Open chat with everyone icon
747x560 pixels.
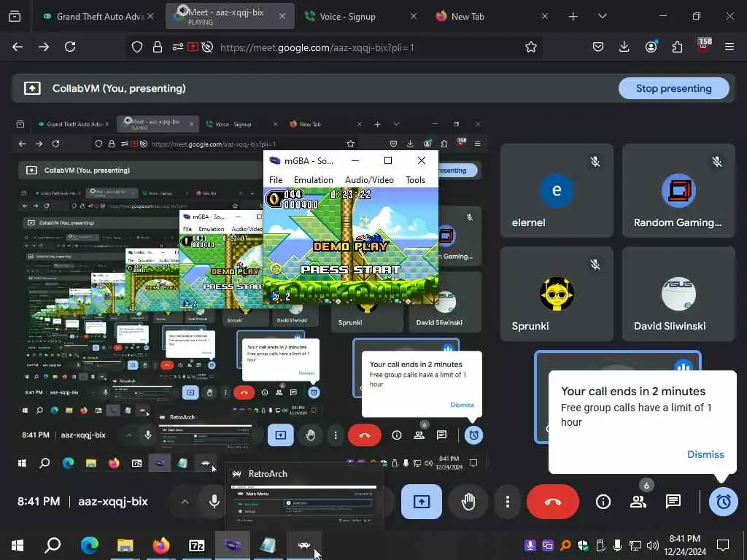click(673, 502)
